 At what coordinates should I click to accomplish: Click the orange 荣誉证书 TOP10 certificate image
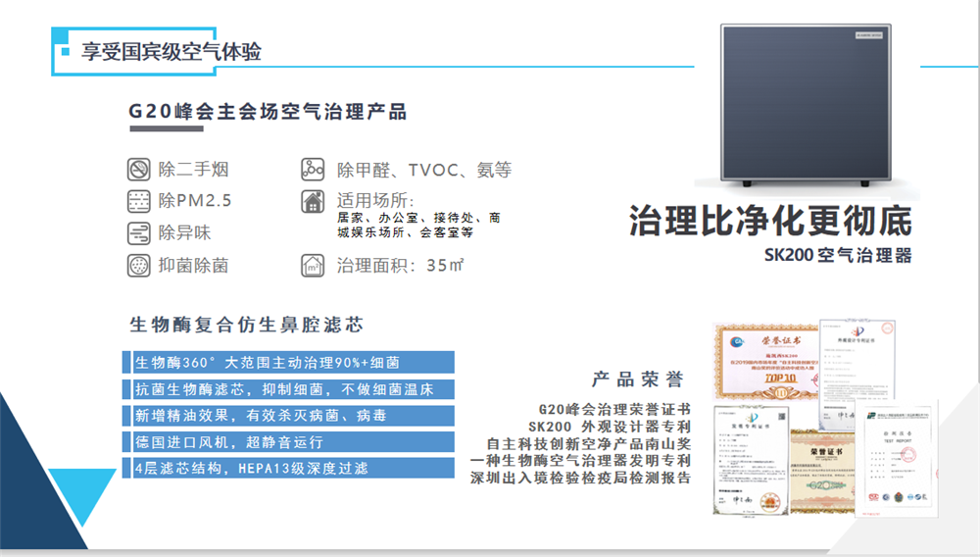tap(765, 361)
